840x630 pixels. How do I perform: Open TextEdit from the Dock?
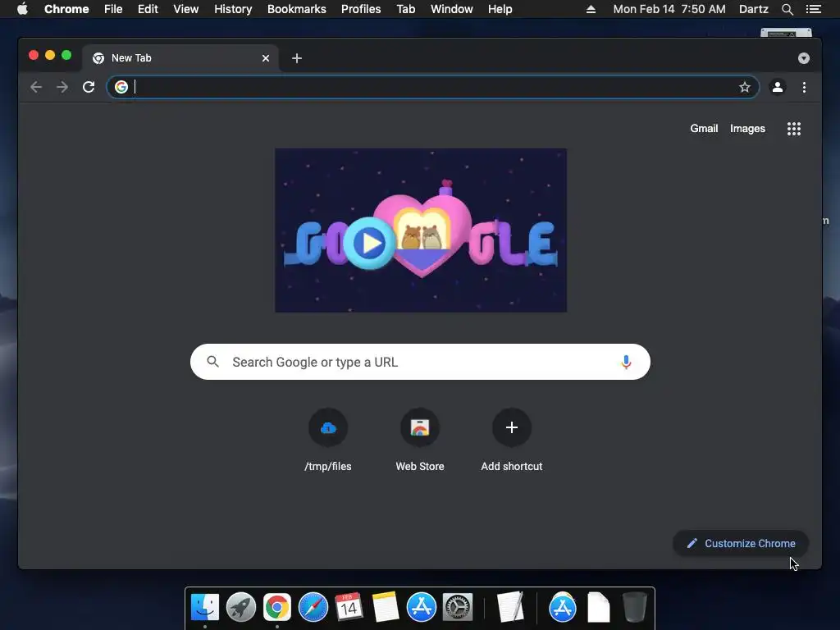pos(509,607)
